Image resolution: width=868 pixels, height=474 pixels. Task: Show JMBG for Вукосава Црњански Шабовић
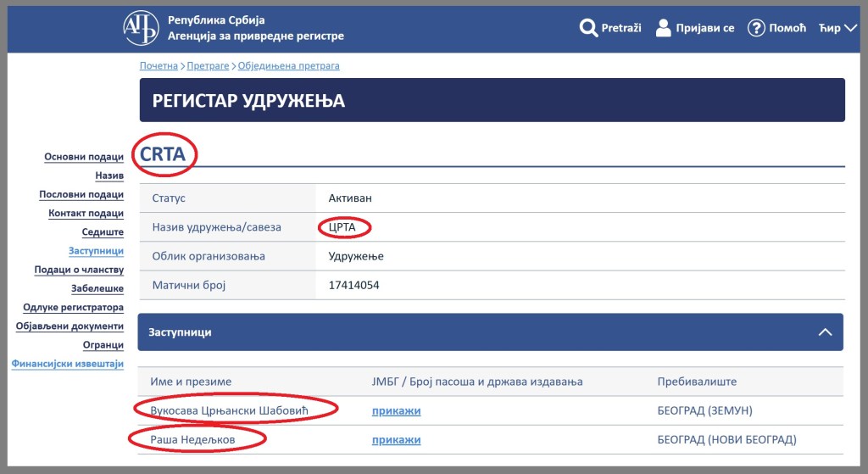coord(396,411)
